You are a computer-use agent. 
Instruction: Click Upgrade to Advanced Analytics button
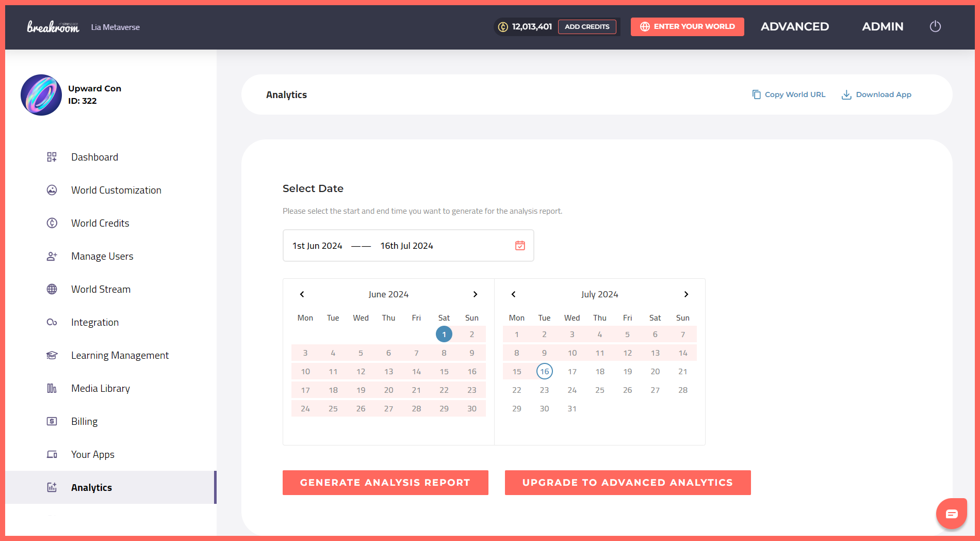628,483
